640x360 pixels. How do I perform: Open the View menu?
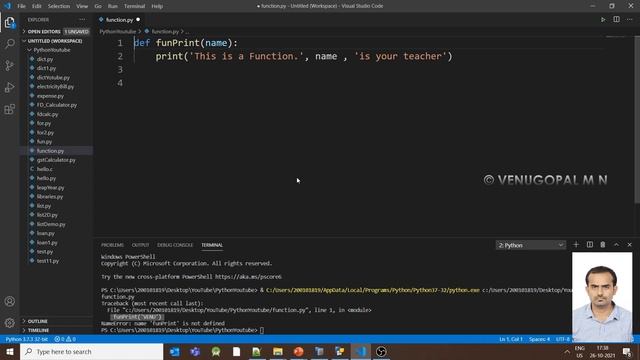pyautogui.click(x=82, y=6)
